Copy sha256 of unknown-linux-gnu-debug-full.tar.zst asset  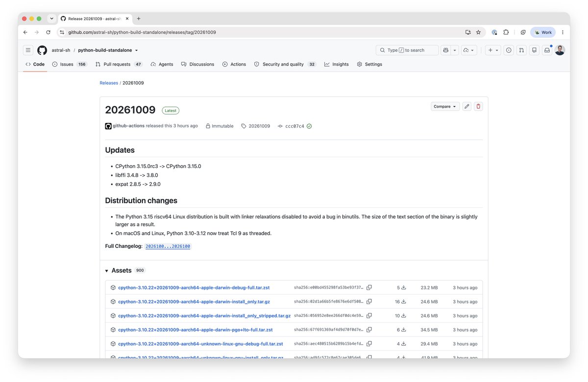pyautogui.click(x=369, y=344)
